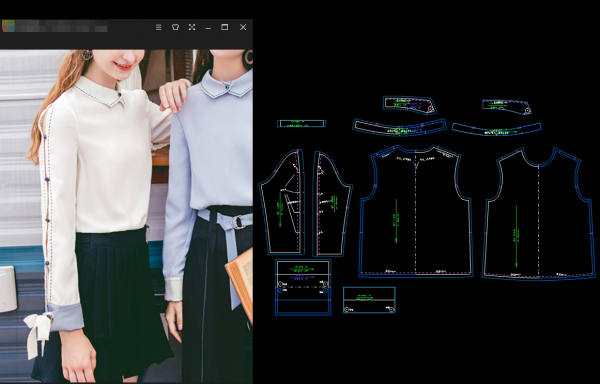Minimize the image viewer window
This screenshot has width=600, height=384.
(208, 28)
